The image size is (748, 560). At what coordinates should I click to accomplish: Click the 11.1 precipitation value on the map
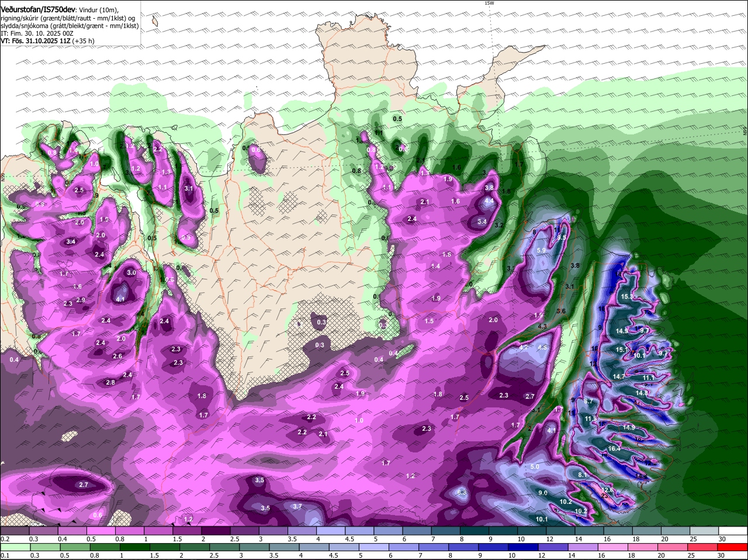click(x=648, y=378)
